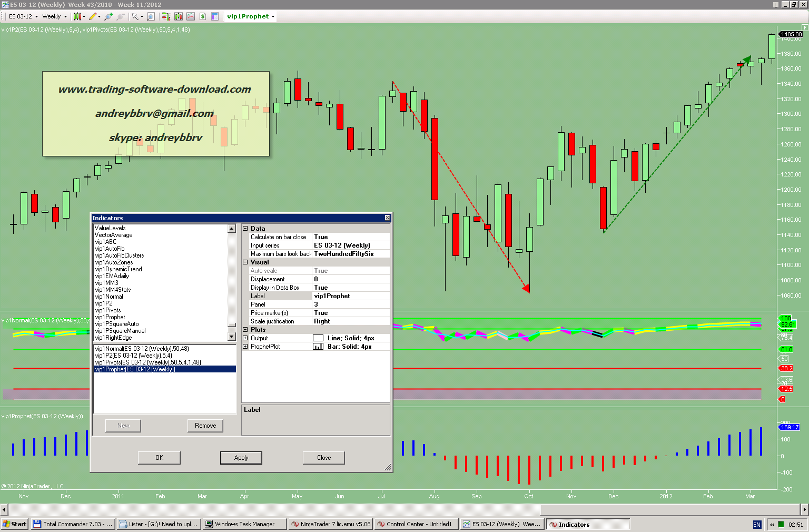809x532 pixels.
Task: Open the Chart Trader toolbar icon
Action: click(x=166, y=16)
